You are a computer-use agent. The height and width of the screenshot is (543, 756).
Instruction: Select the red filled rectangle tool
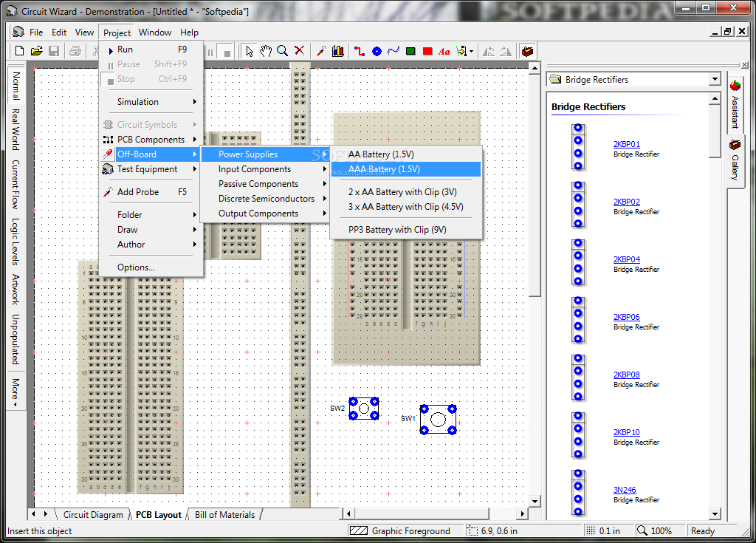[x=427, y=51]
